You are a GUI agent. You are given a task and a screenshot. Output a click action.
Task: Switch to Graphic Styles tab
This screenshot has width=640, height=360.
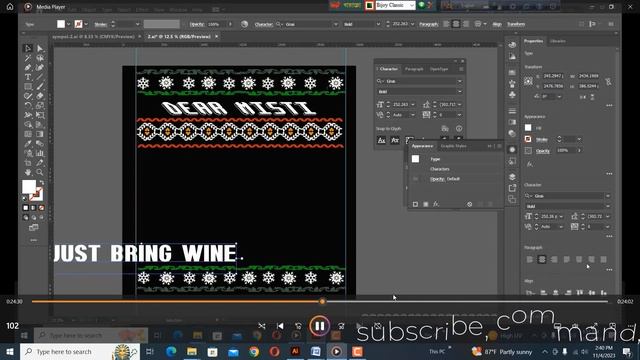click(453, 146)
